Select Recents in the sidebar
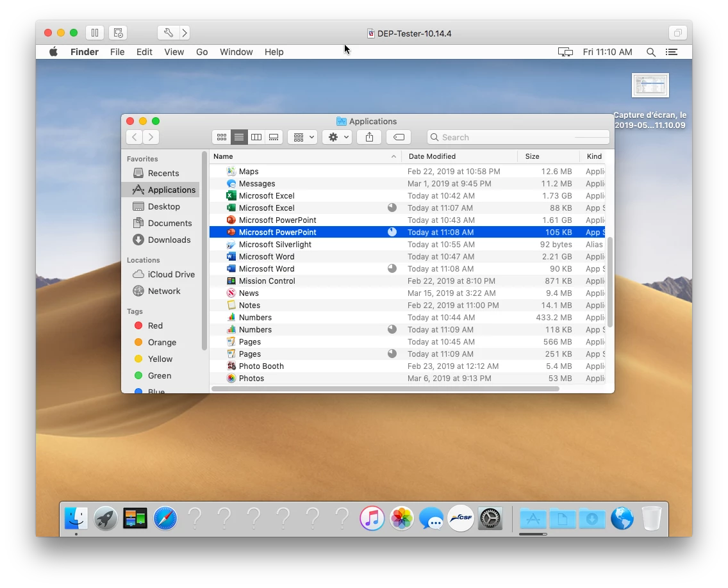 161,173
